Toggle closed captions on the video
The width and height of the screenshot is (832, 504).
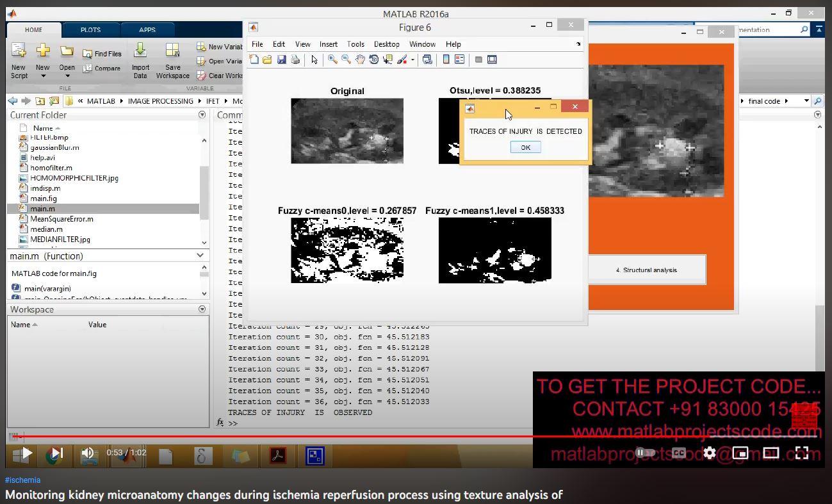[679, 453]
